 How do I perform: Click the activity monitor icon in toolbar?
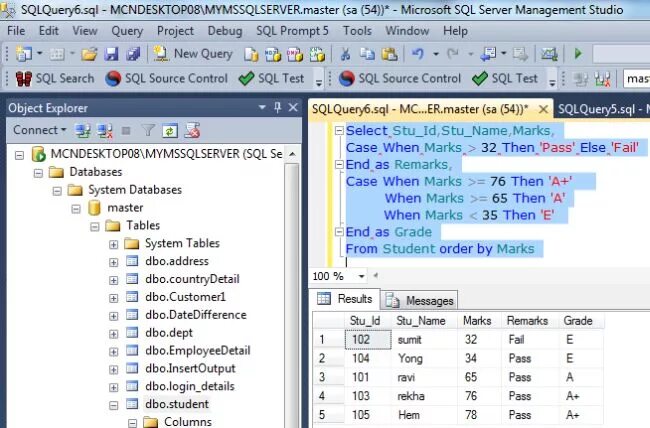click(x=549, y=54)
